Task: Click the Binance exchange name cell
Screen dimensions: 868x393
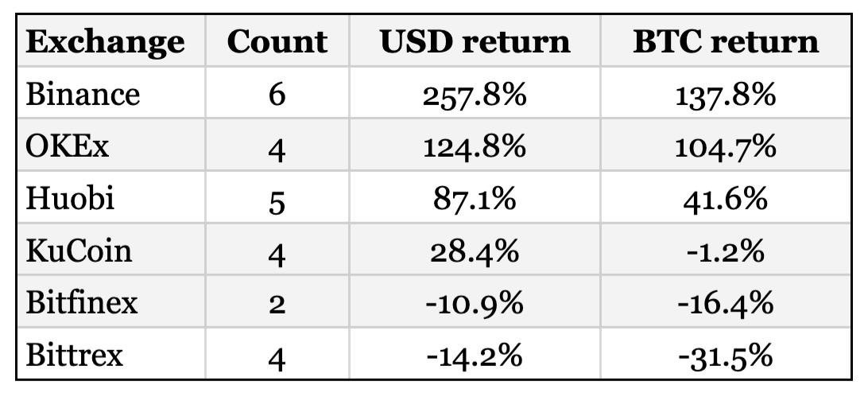Action: [83, 95]
